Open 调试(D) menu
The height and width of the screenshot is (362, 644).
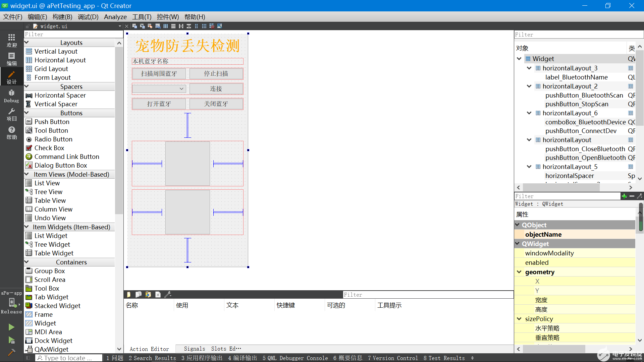(88, 17)
